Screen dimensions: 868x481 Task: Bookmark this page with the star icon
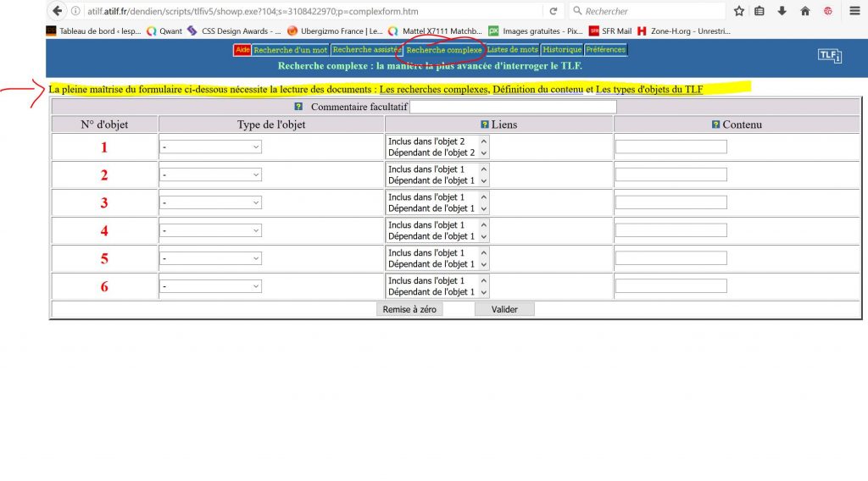point(738,11)
